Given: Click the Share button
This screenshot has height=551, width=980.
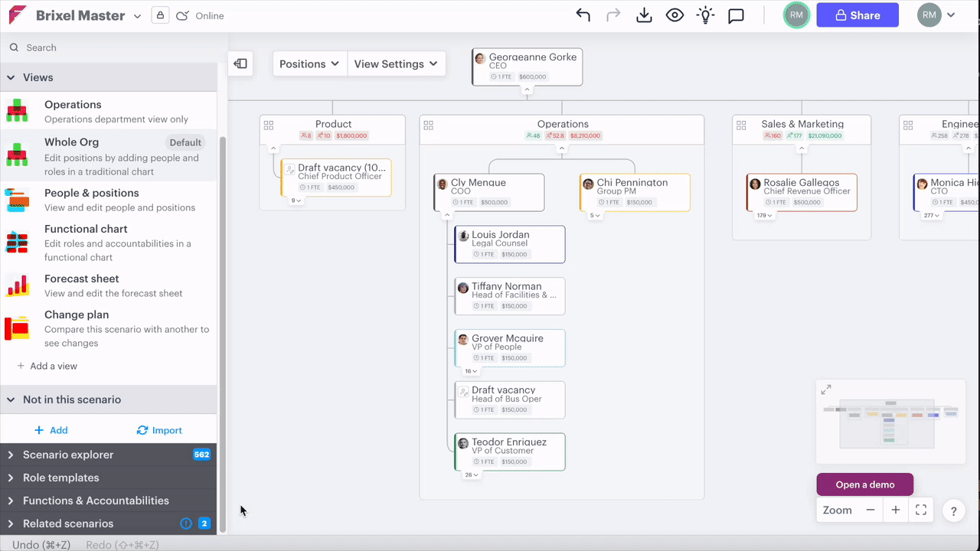Looking at the screenshot, I should tap(857, 15).
